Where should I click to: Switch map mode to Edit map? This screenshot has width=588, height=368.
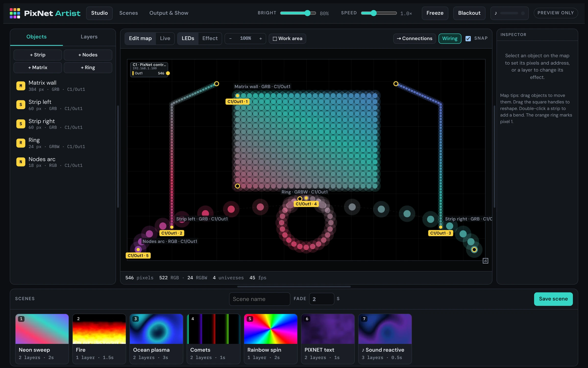[140, 39]
